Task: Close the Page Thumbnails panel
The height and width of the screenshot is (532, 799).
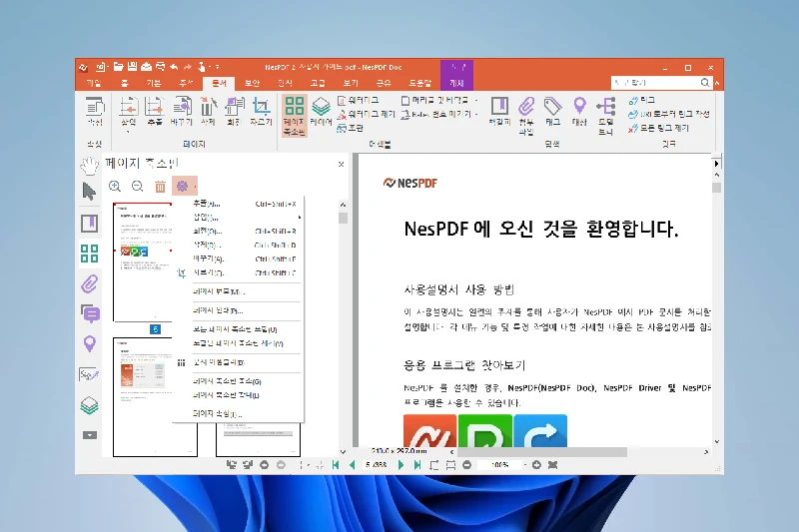Action: coord(341,164)
